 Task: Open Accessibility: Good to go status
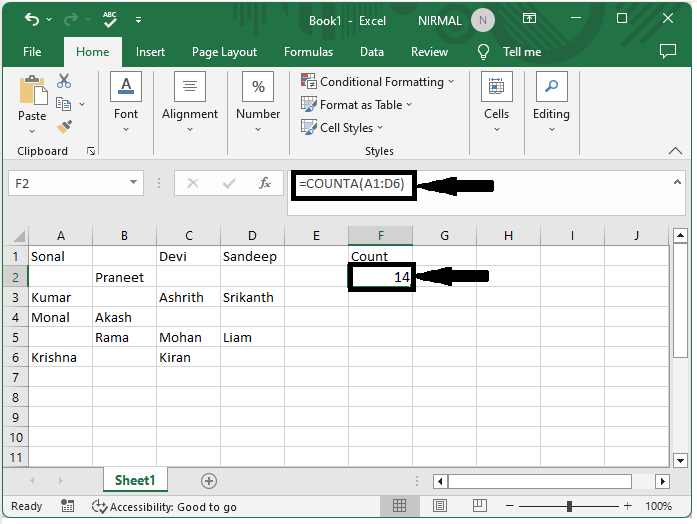[164, 507]
